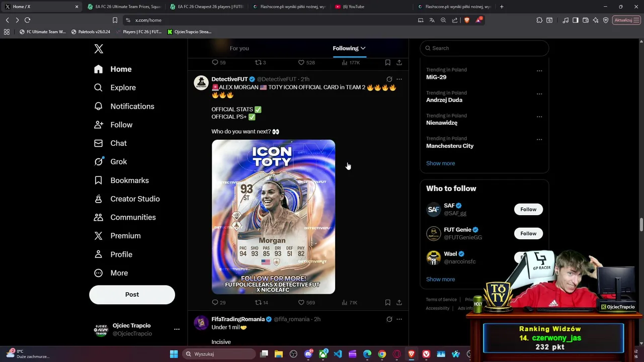The height and width of the screenshot is (362, 644).
Task: Open the Terms of Service link
Action: 441,300
